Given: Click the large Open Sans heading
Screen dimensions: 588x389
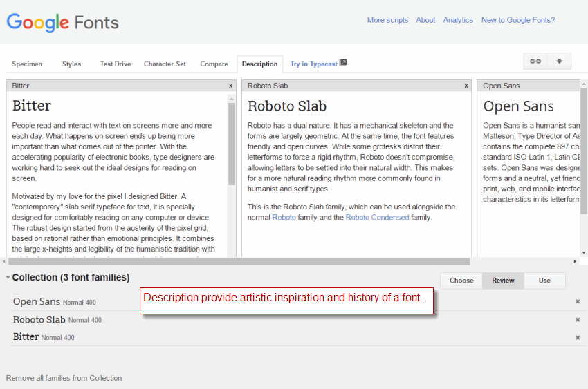Looking at the screenshot, I should 518,106.
